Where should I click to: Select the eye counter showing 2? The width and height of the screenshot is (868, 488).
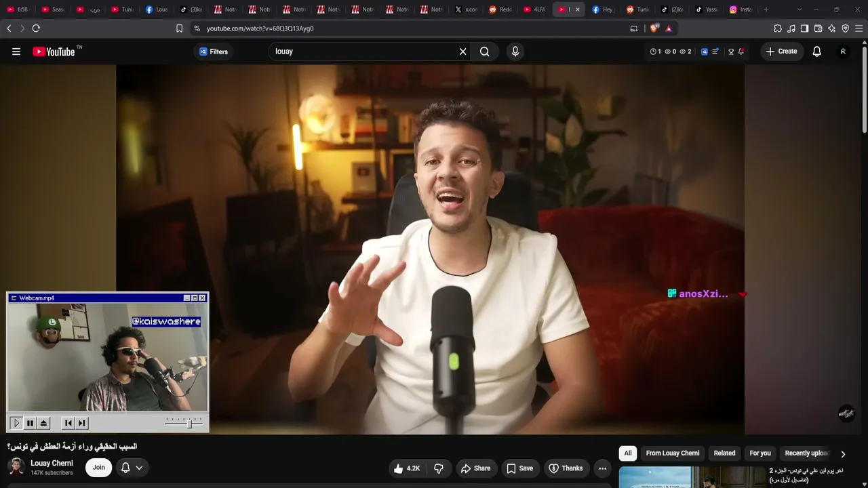[686, 52]
